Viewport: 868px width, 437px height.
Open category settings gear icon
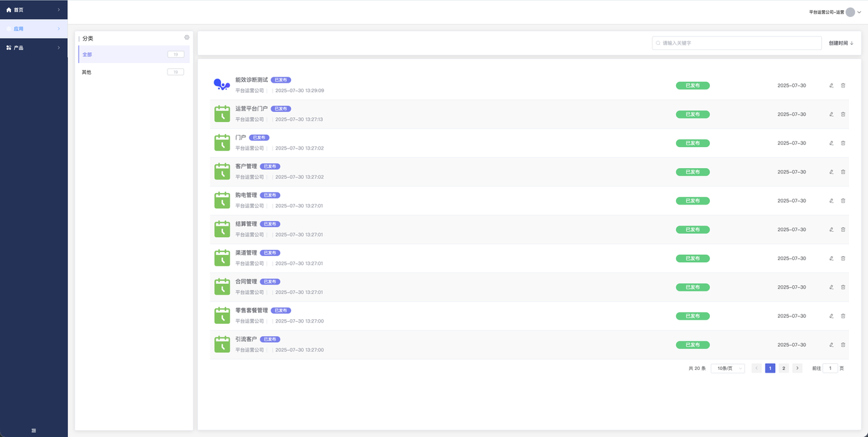coord(186,38)
